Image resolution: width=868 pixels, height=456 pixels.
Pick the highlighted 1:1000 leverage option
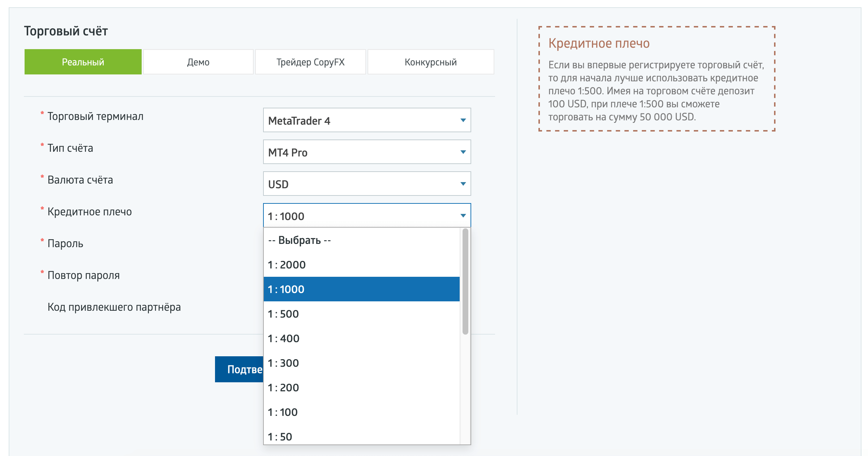[361, 289]
